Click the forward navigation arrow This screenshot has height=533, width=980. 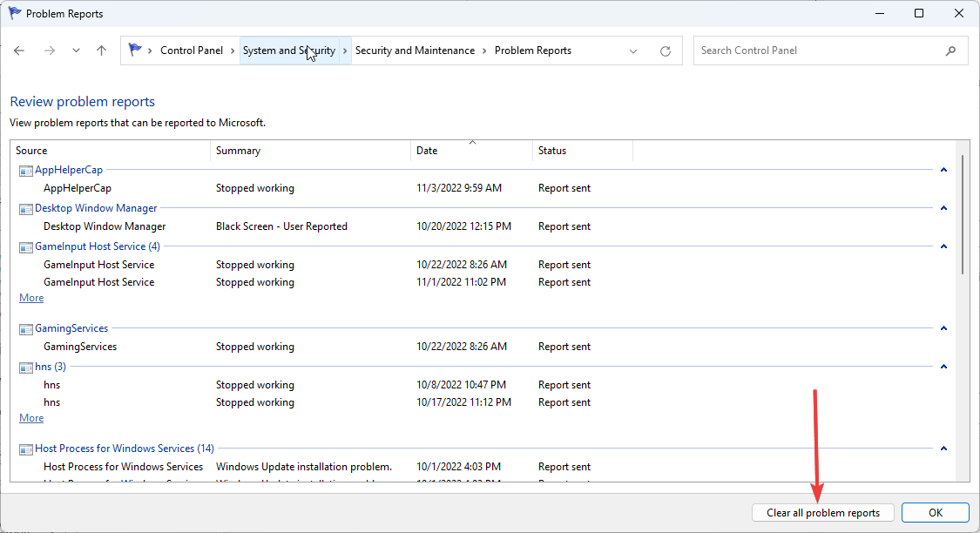tap(50, 51)
